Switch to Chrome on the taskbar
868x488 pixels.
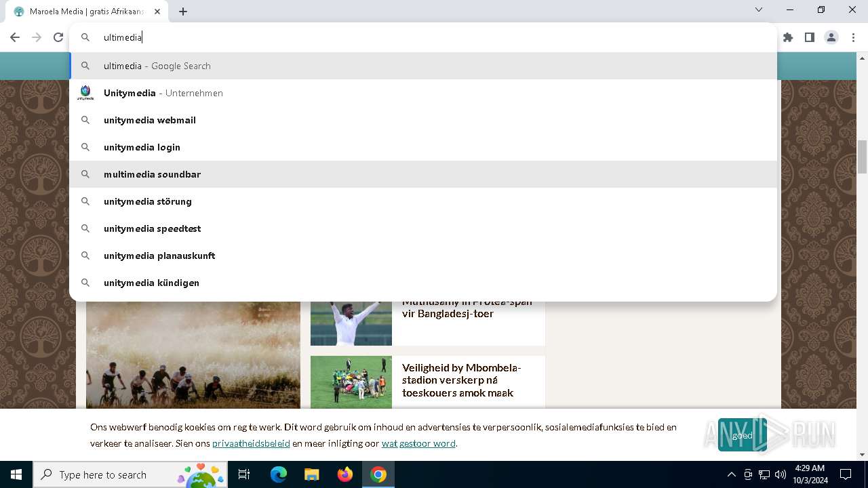click(x=378, y=474)
